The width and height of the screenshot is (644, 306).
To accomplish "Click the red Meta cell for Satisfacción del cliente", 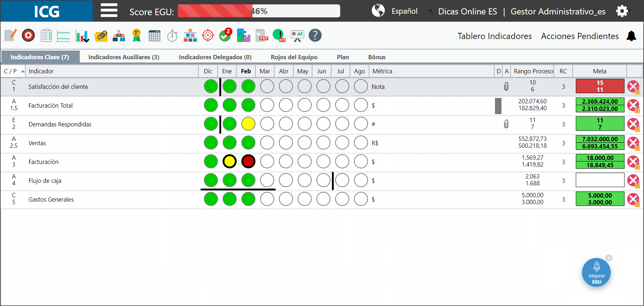I will coord(600,86).
